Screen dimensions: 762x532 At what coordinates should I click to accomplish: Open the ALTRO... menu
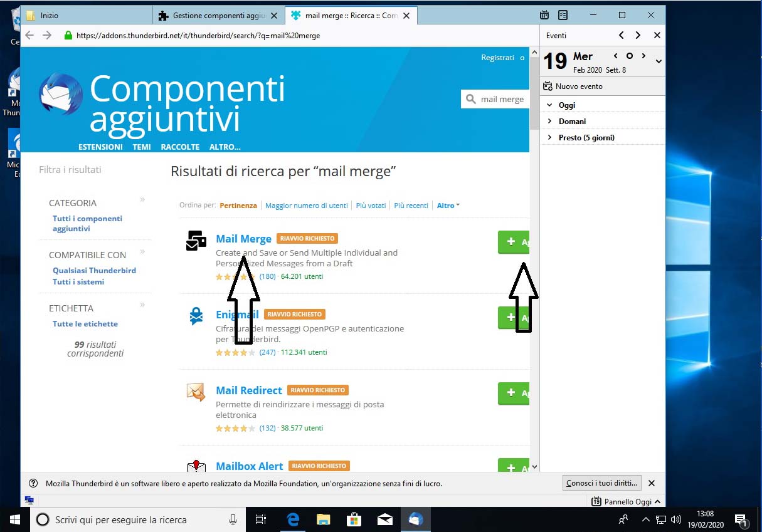[225, 147]
